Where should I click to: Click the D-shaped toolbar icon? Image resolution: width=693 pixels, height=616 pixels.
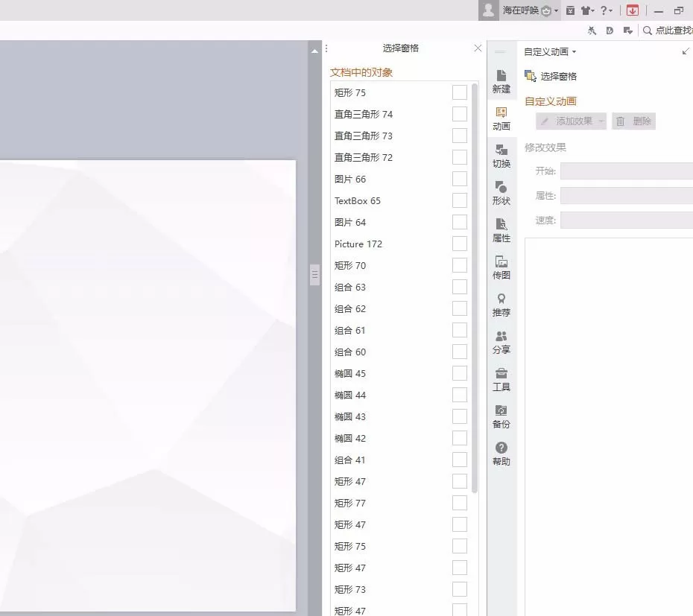point(610,31)
